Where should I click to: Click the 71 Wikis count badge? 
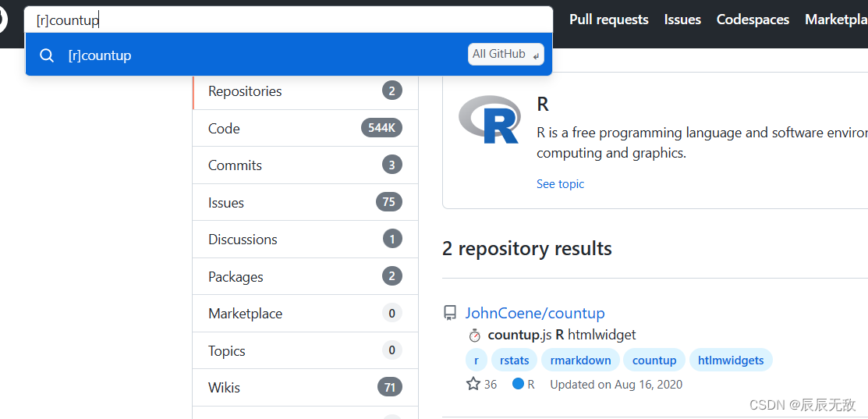390,387
